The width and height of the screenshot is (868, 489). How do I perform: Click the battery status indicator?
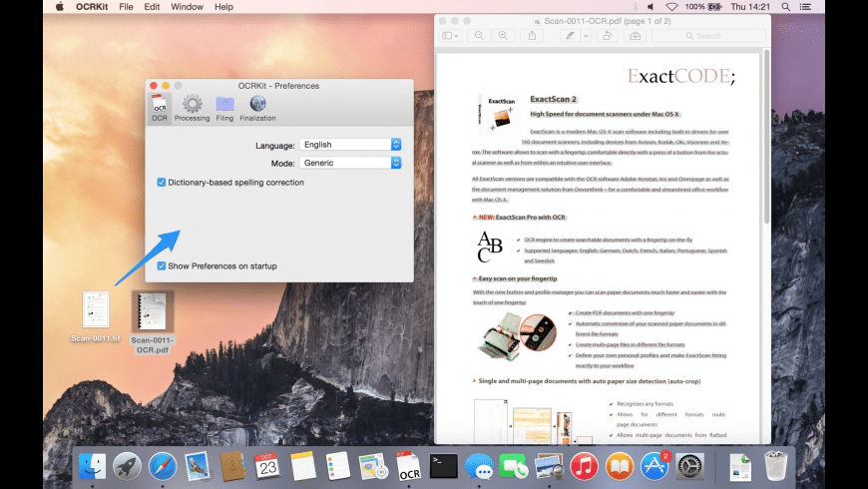click(x=703, y=7)
